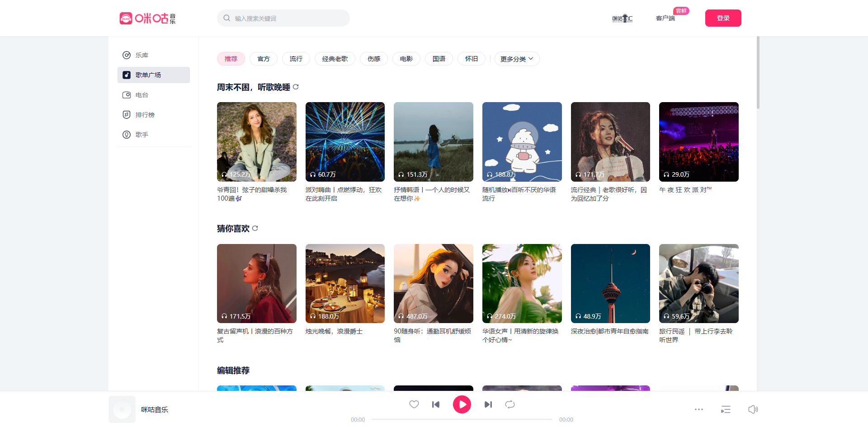Skip to the next track
Viewport: 868px width, 427px height.
pos(488,404)
